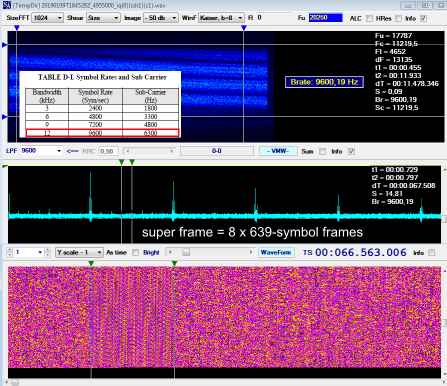This screenshot has height=386, width=447.
Task: Click the SA application icon in the title bar
Action: (6, 5)
